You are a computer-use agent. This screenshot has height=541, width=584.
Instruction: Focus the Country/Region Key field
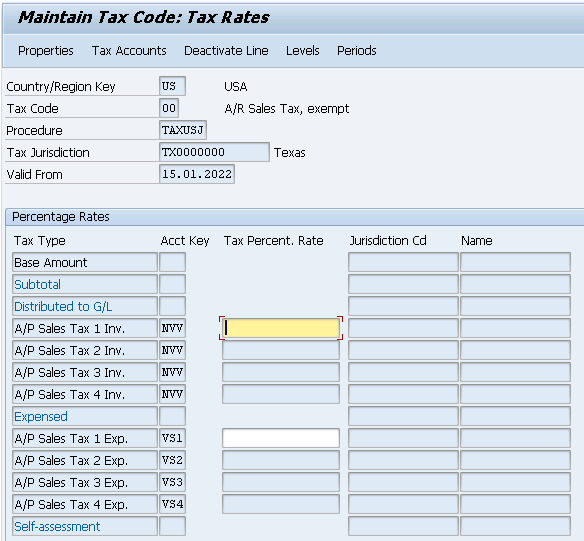[172, 86]
